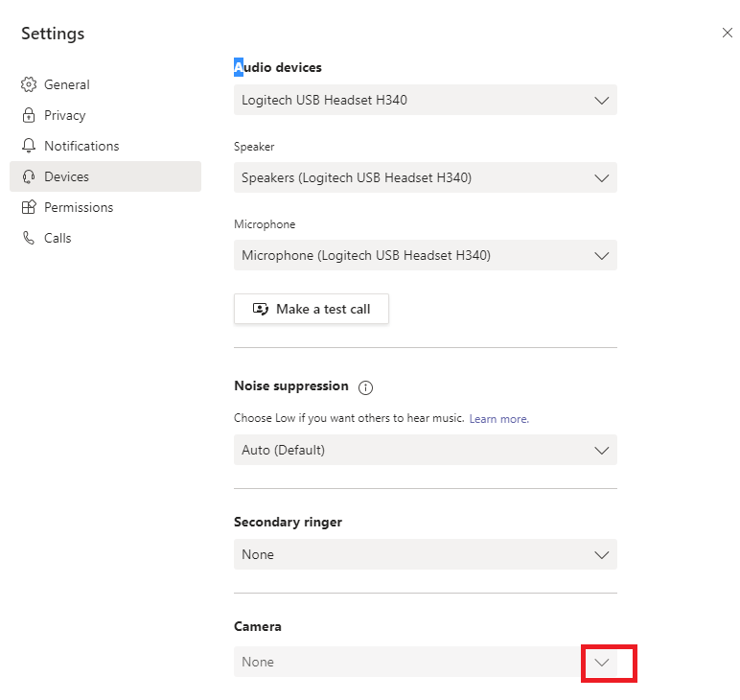Close the Settings dialog
This screenshot has height=700, width=740.
tap(728, 33)
